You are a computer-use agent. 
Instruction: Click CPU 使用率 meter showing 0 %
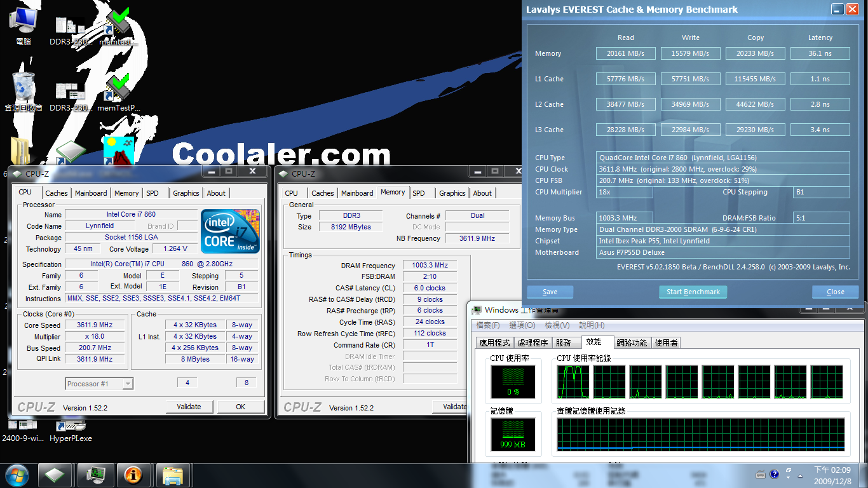click(x=514, y=382)
